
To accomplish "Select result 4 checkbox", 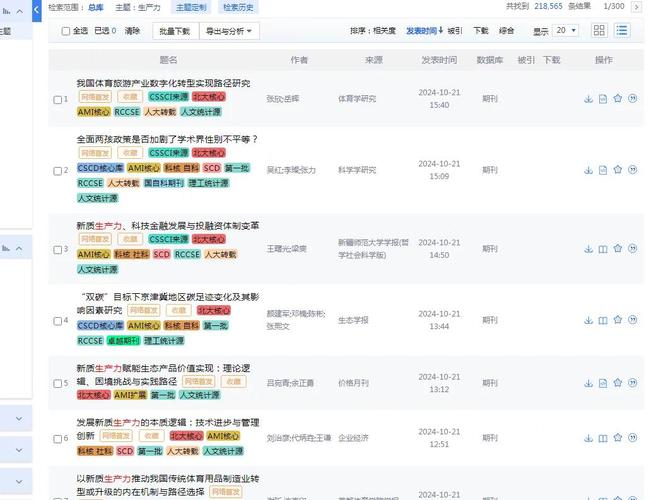I will (x=58, y=321).
